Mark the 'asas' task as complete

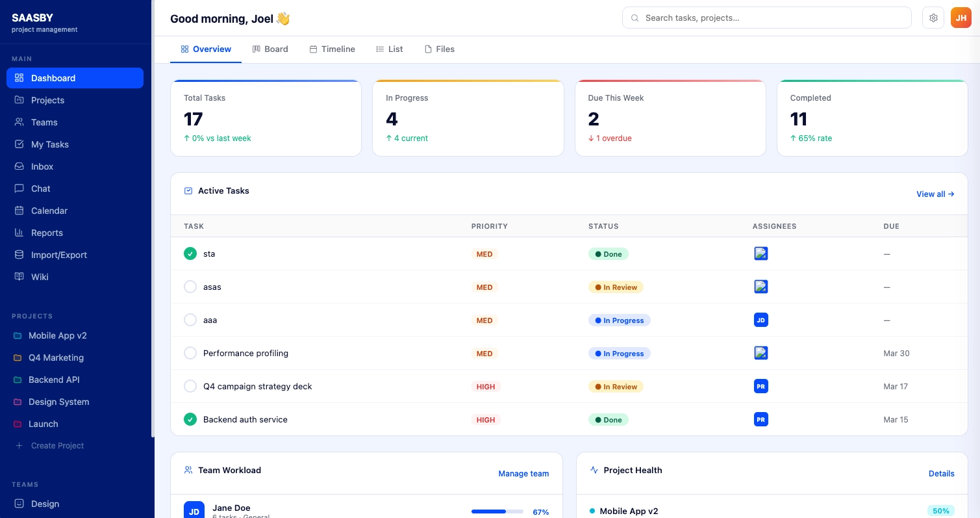pos(190,287)
